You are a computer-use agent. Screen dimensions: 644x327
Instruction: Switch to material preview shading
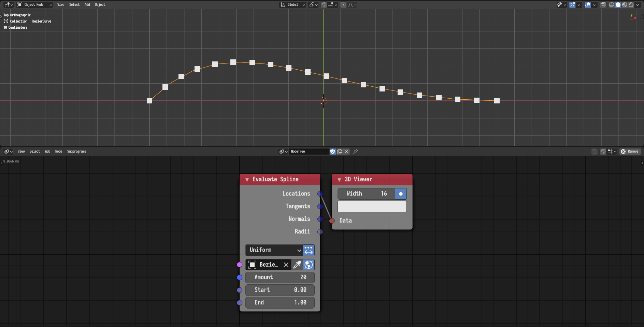tap(625, 5)
